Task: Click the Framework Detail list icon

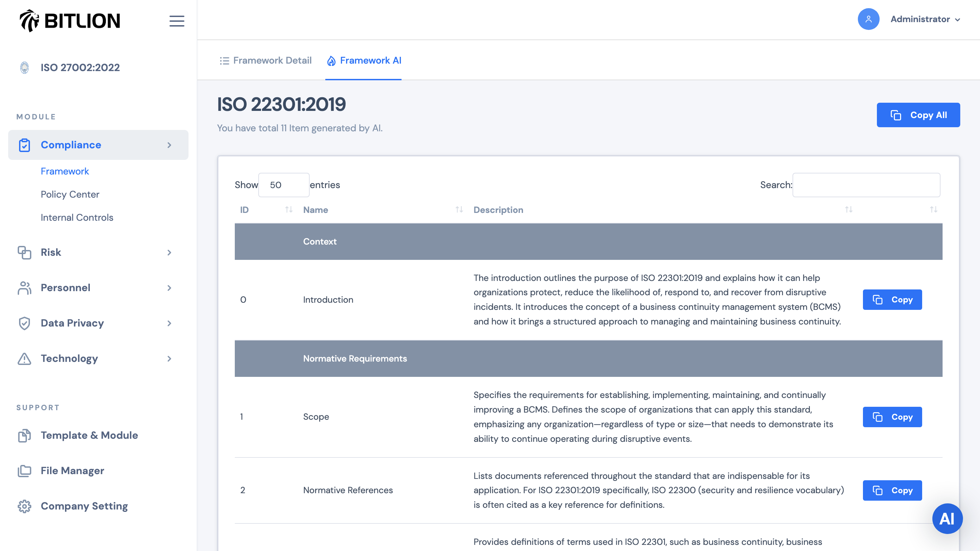Action: pyautogui.click(x=225, y=61)
